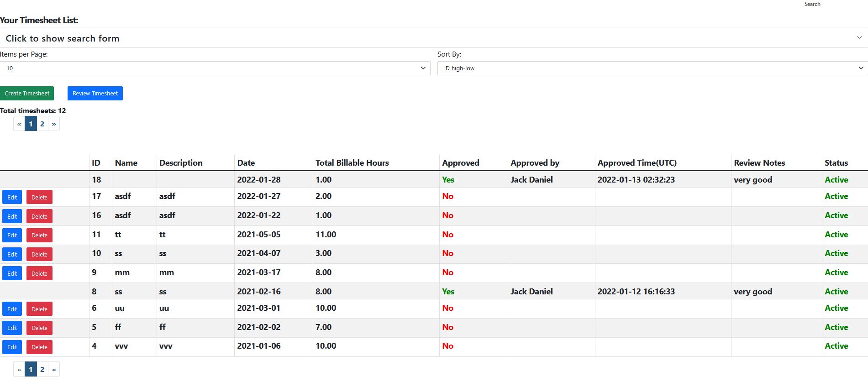Delete timesheet ID 5 named ff

pyautogui.click(x=39, y=328)
